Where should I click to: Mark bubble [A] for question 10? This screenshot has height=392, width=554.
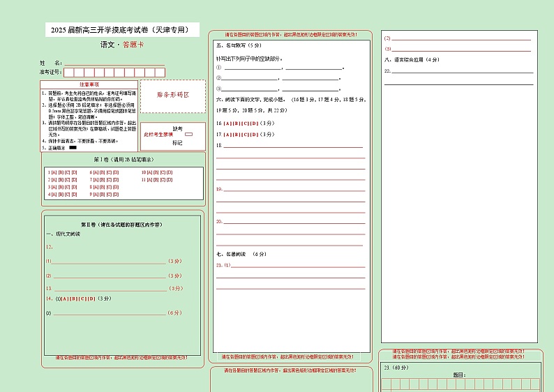point(149,172)
